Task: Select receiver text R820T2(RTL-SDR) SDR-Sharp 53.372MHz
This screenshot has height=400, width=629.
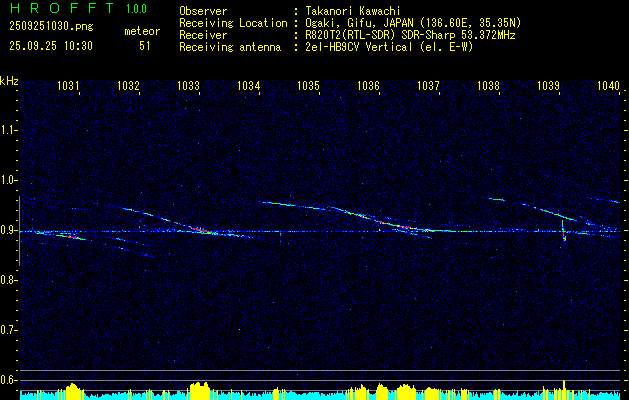Action: pyautogui.click(x=410, y=35)
